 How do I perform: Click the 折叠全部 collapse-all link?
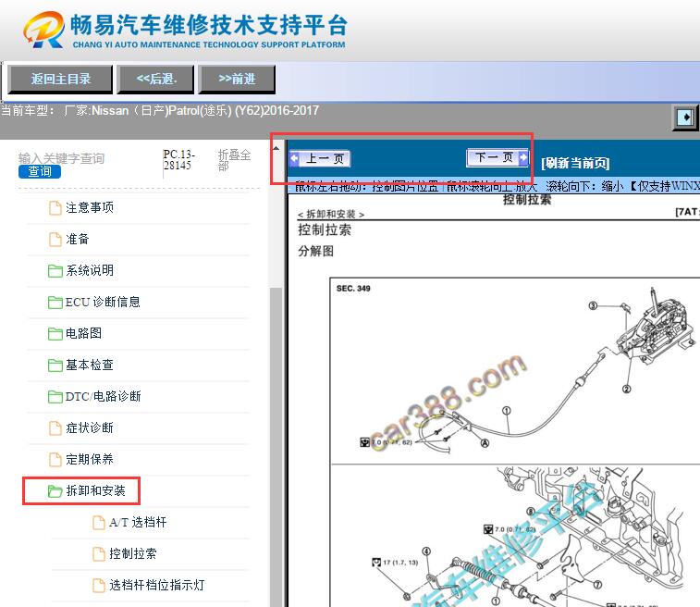[234, 160]
